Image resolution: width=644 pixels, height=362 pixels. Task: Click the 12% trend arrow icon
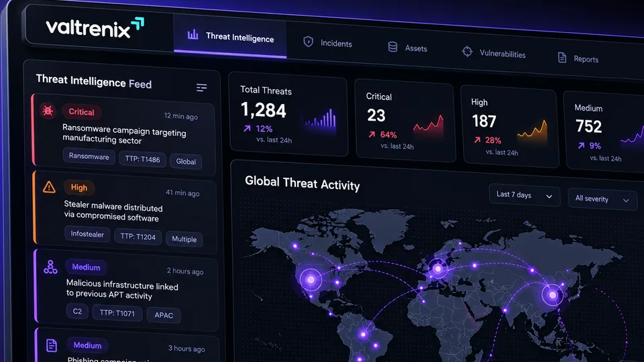click(x=247, y=129)
